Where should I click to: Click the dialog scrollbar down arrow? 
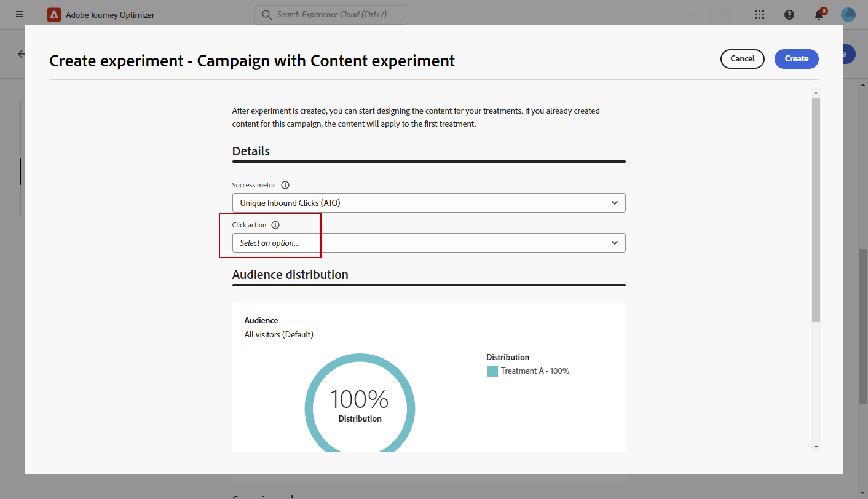(x=816, y=447)
